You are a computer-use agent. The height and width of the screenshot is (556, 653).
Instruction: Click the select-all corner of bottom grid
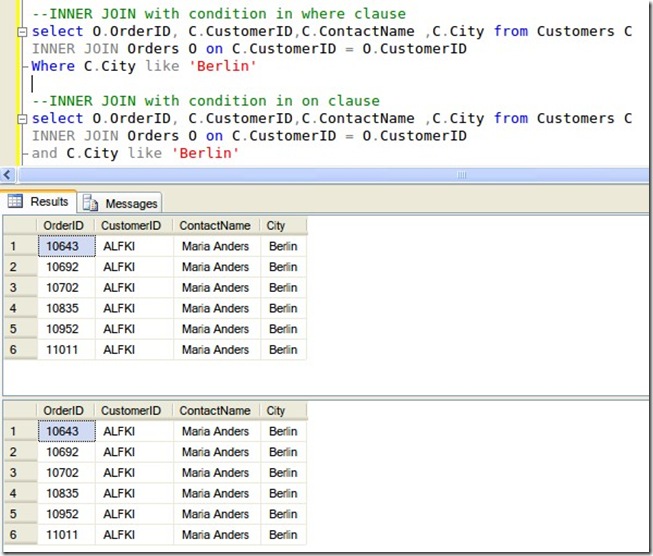18,410
